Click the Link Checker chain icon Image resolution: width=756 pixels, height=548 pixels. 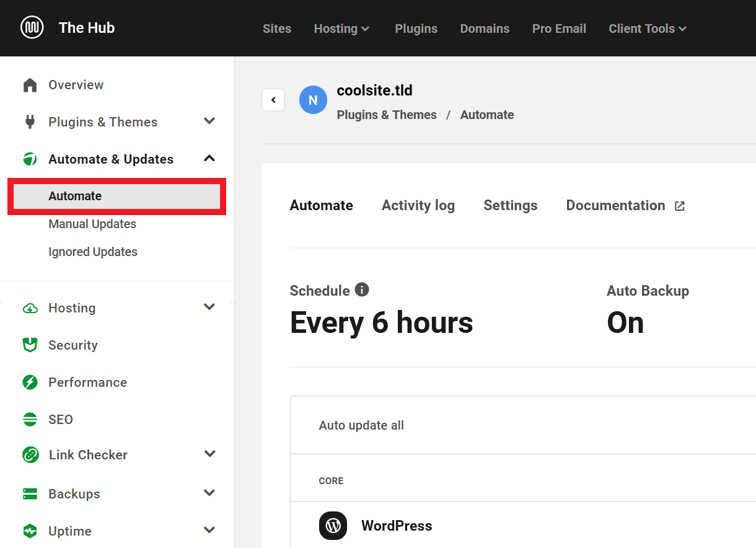pyautogui.click(x=30, y=455)
